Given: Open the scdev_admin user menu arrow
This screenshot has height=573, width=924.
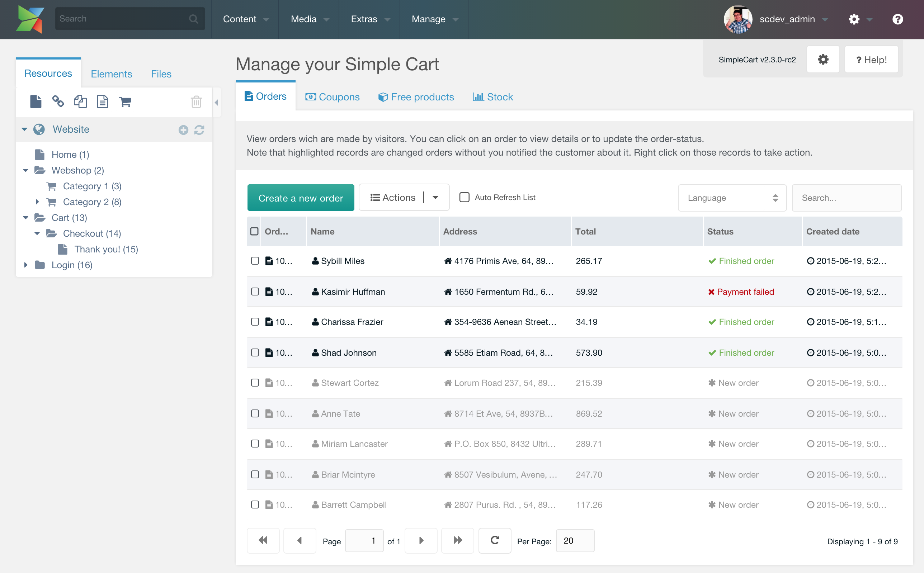Looking at the screenshot, I should coord(825,19).
